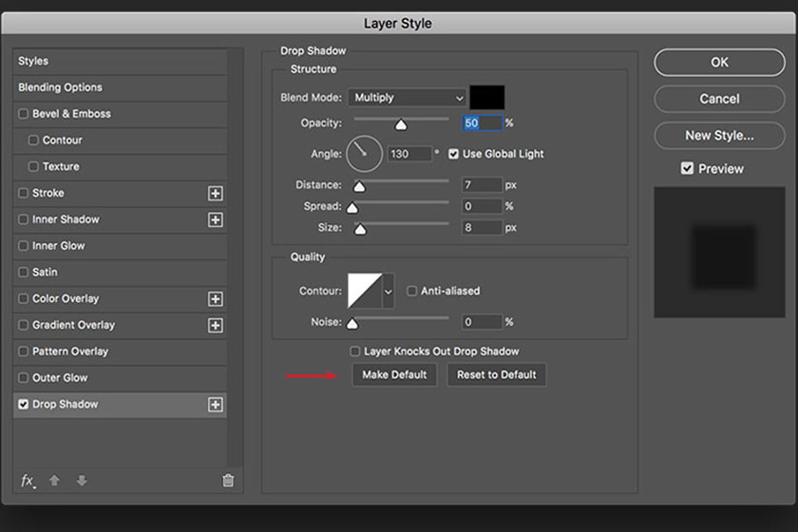Click the Spread slider handle
798x532 pixels.
[x=352, y=208]
